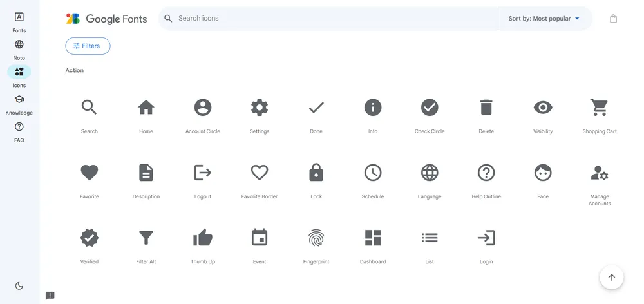Image resolution: width=644 pixels, height=304 pixels.
Task: Click the scroll-to-top arrow button
Action: coord(612,278)
